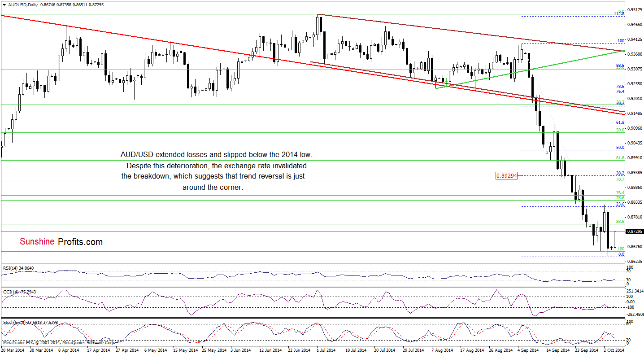This screenshot has width=644, height=354.
Task: Click the 0.92550 price axis value
Action: tap(634, 84)
